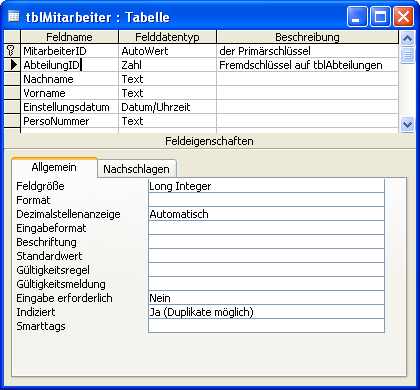The height and width of the screenshot is (390, 420).
Task: Select the Vorname field name cell
Action: pos(69,93)
